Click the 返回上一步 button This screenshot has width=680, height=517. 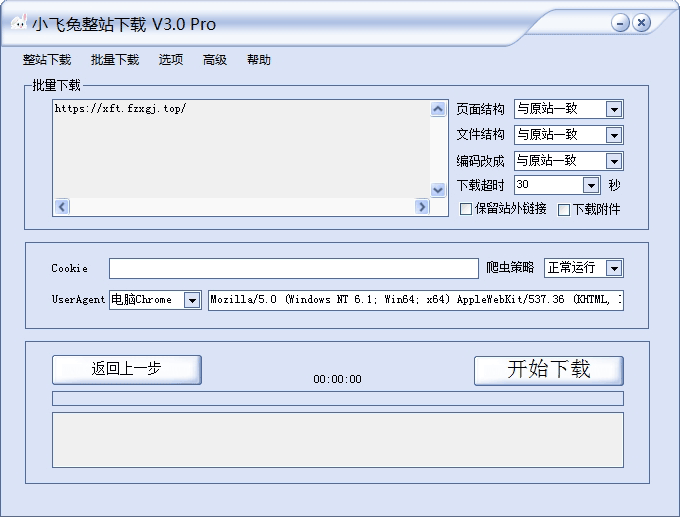[126, 369]
